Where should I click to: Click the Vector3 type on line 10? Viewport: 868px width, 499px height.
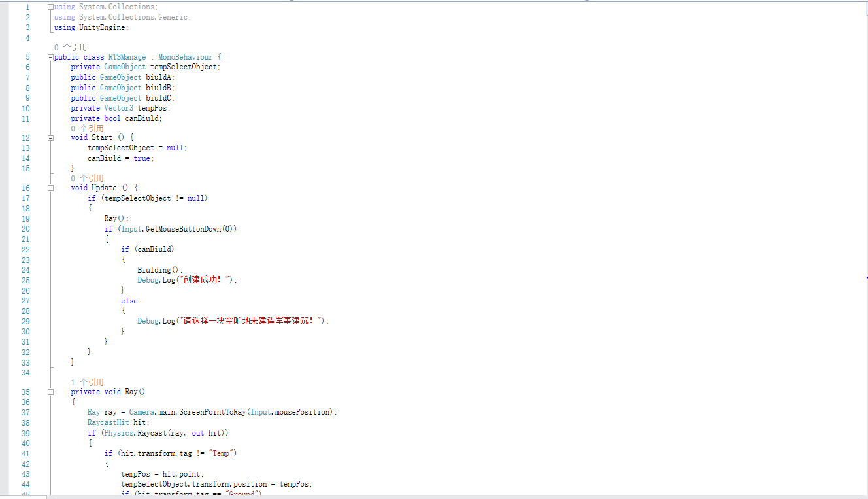coord(119,108)
